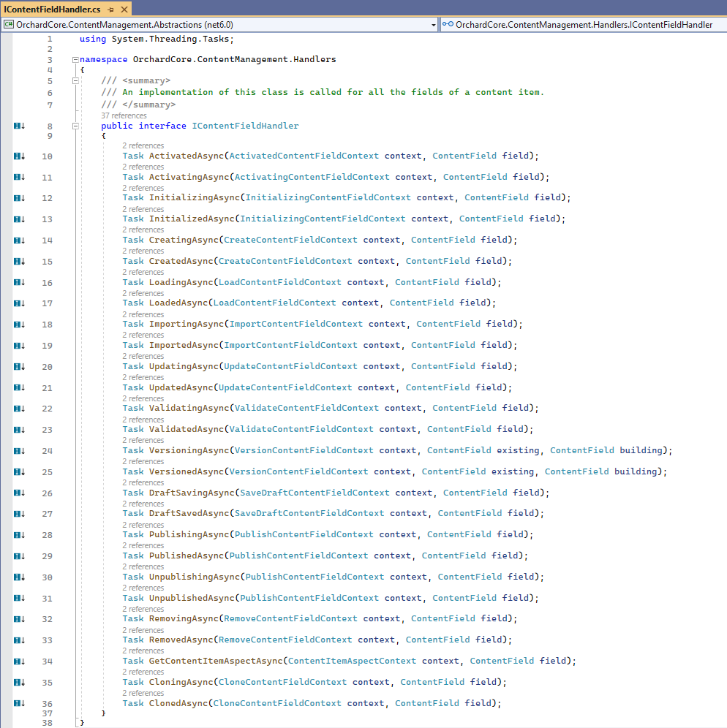Viewport: 727px width, 728px height.
Task: Click the implementation glyph beside UpdatingAsync
Action: [19, 366]
